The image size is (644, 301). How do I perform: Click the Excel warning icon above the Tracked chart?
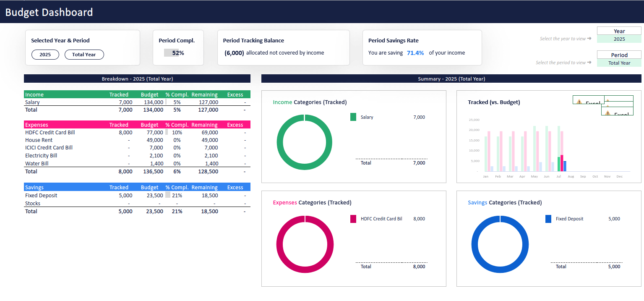tap(579, 102)
